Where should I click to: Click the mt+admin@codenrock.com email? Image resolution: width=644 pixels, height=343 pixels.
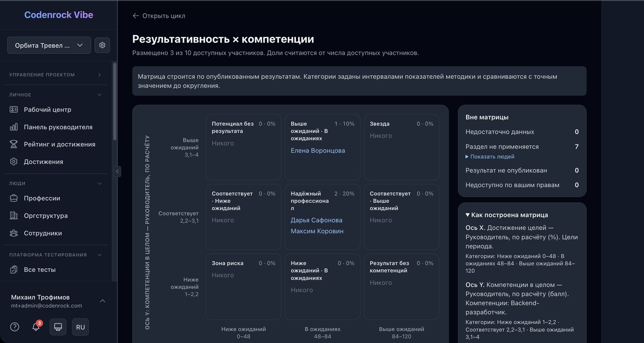[46, 305]
